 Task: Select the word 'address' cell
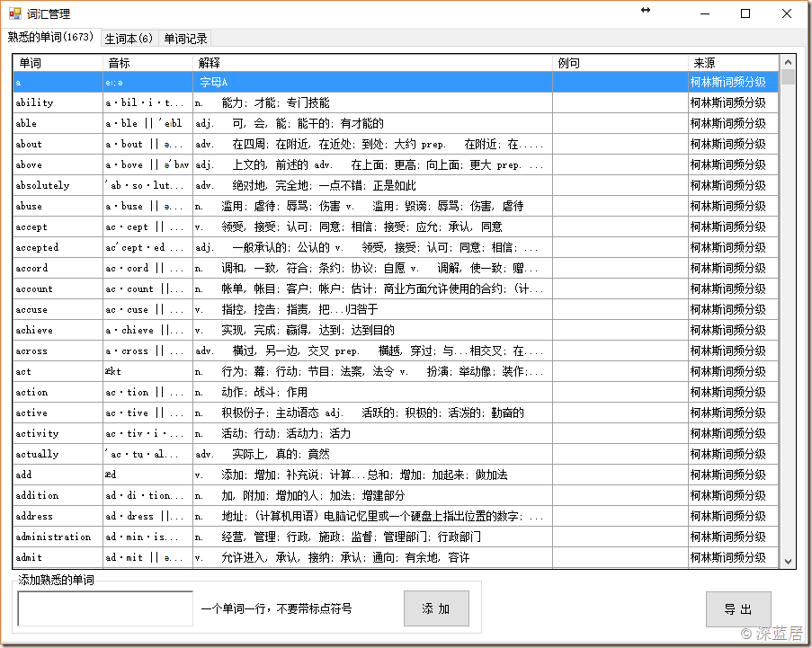point(58,517)
